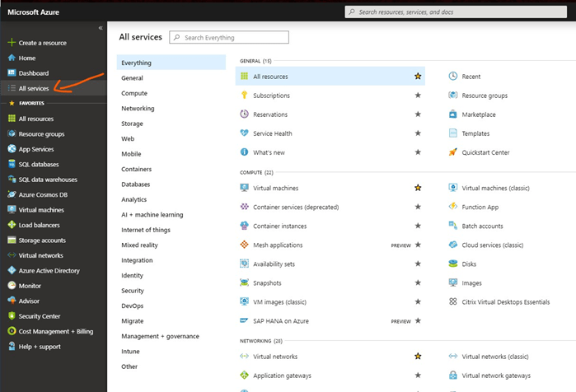This screenshot has width=576, height=392.
Task: Toggle favorite star for Subscriptions
Action: coord(418,96)
